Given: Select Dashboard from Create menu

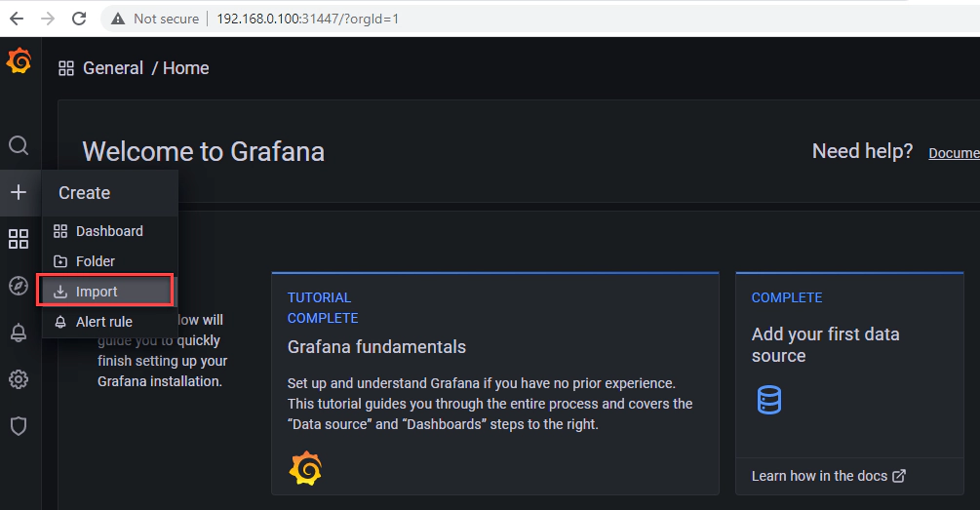Looking at the screenshot, I should 110,231.
